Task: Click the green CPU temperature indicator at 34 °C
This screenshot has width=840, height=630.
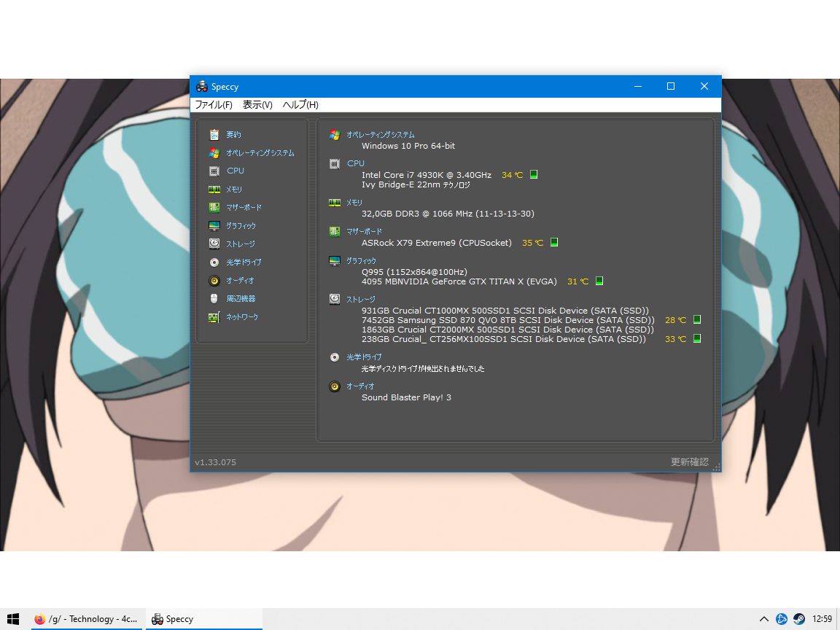Action: (534, 174)
